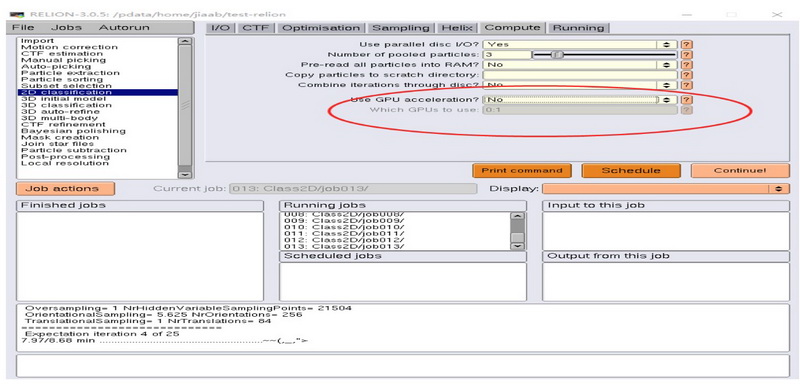Open the Pre-read all particles into RAM dropdown
Image resolution: width=800 pixels, height=384 pixels.
tap(580, 65)
